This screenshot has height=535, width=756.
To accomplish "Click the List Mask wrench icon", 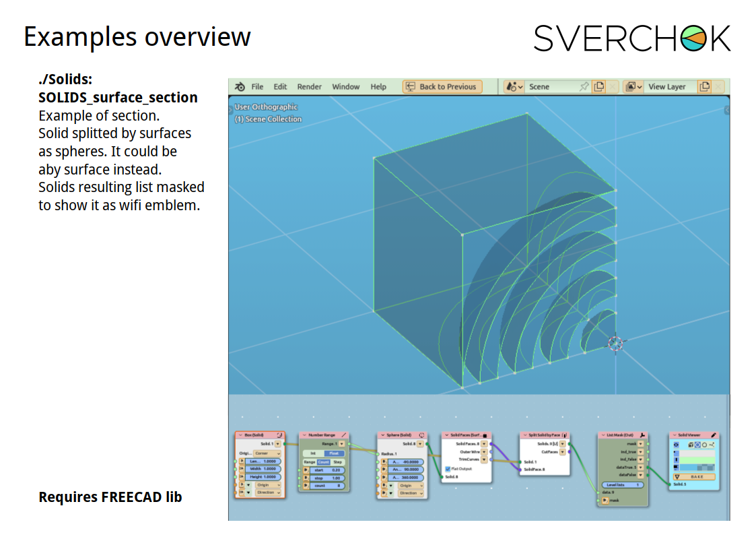I will (642, 435).
